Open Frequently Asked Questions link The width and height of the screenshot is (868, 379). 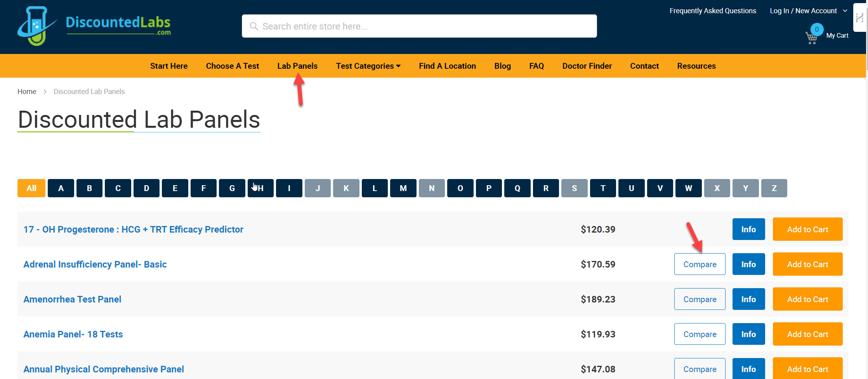713,11
